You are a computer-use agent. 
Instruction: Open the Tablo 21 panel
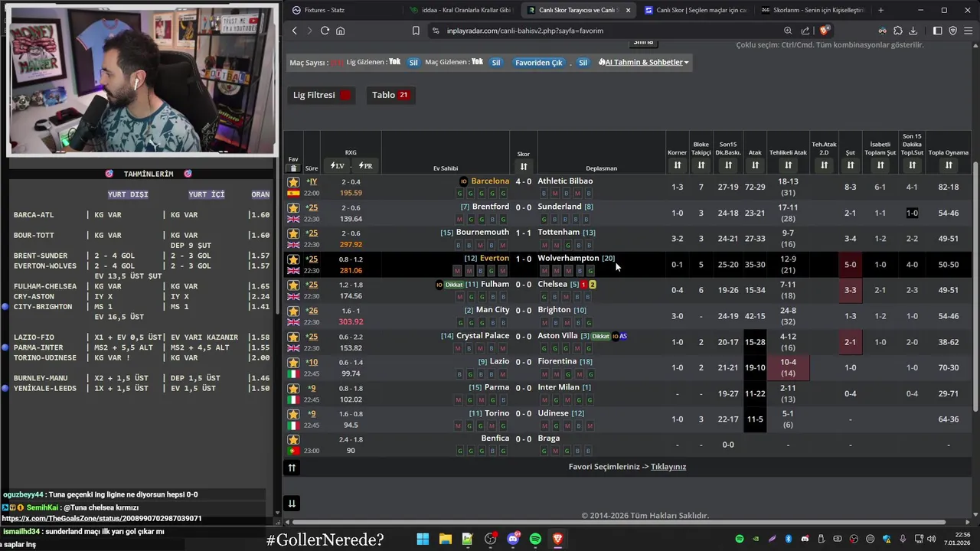point(390,95)
